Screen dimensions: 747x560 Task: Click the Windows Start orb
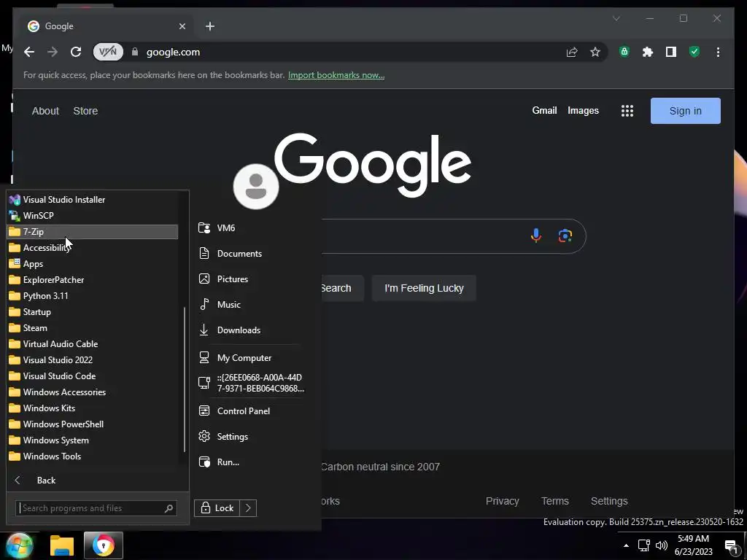tap(20, 545)
